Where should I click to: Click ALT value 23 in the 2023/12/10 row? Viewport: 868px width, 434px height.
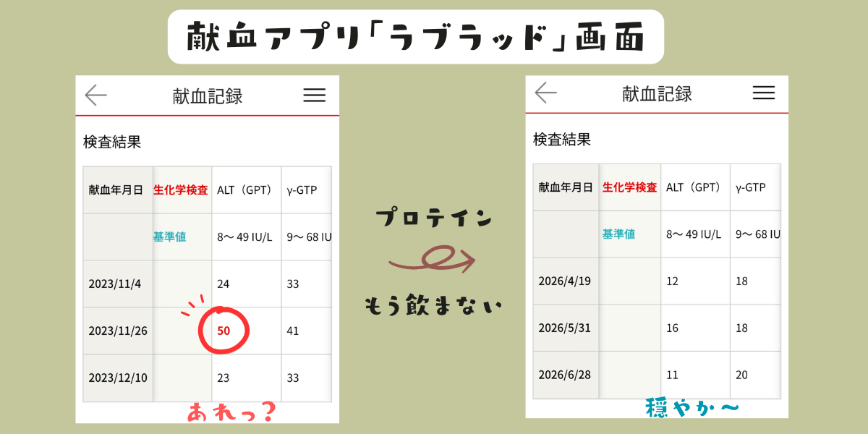click(x=224, y=378)
